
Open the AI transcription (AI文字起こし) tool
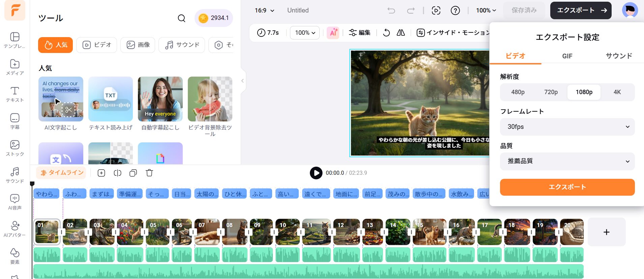61,104
